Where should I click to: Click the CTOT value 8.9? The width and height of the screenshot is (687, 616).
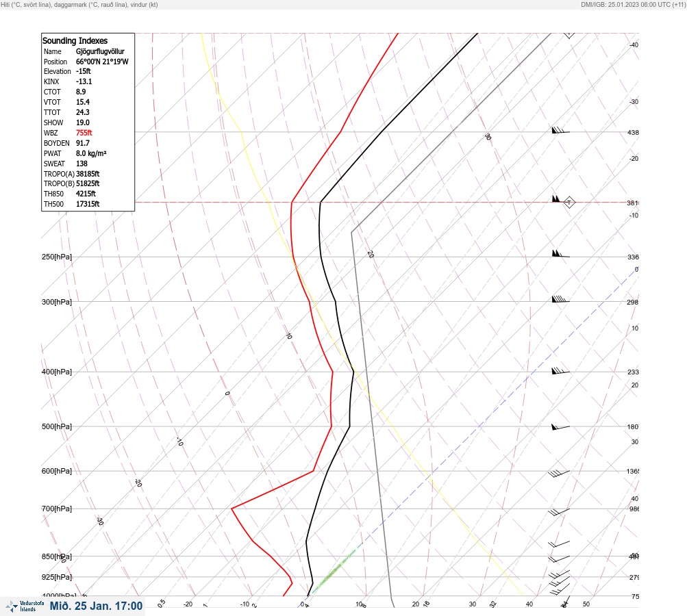coord(81,92)
